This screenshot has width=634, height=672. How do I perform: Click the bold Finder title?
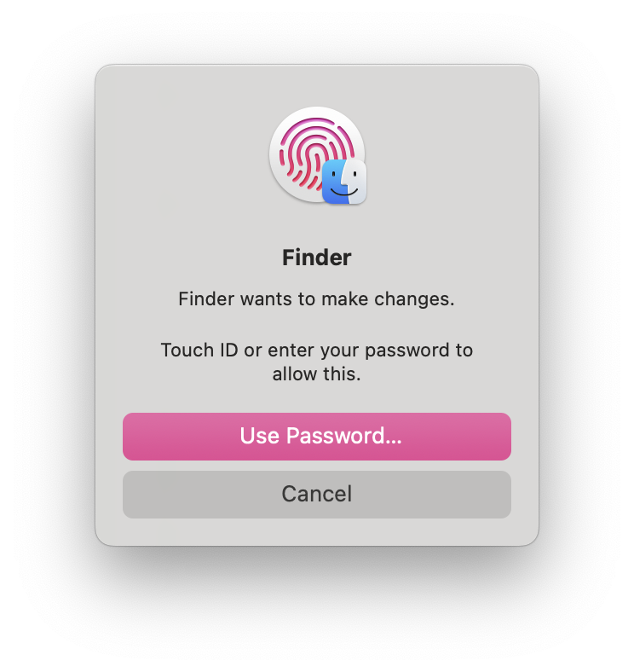click(316, 258)
